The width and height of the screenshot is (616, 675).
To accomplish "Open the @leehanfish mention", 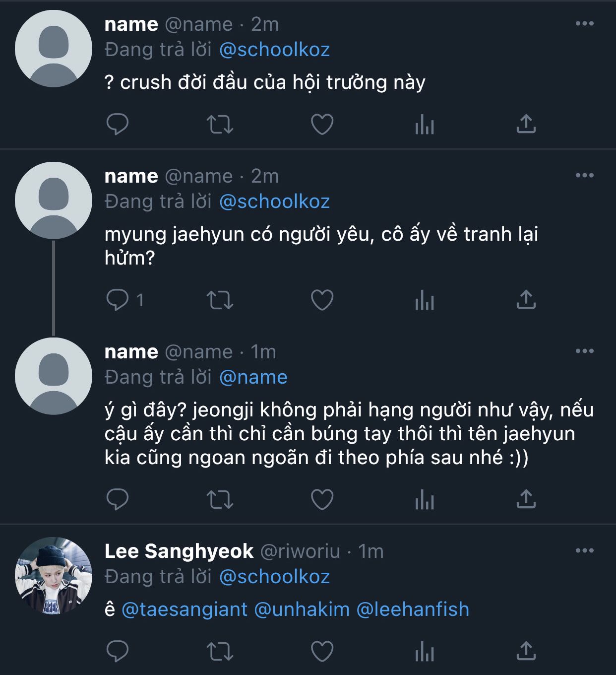I will (x=413, y=609).
